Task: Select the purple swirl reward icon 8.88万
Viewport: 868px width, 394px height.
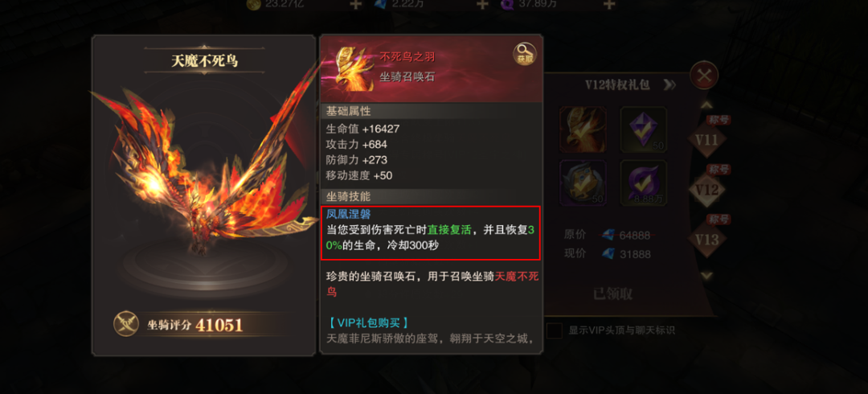Action: (643, 183)
